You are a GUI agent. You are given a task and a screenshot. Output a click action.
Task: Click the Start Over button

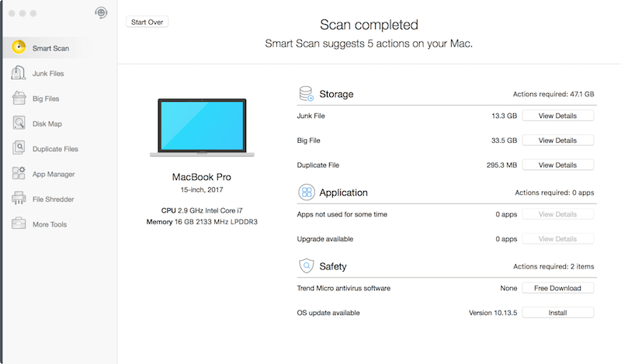[x=147, y=22]
